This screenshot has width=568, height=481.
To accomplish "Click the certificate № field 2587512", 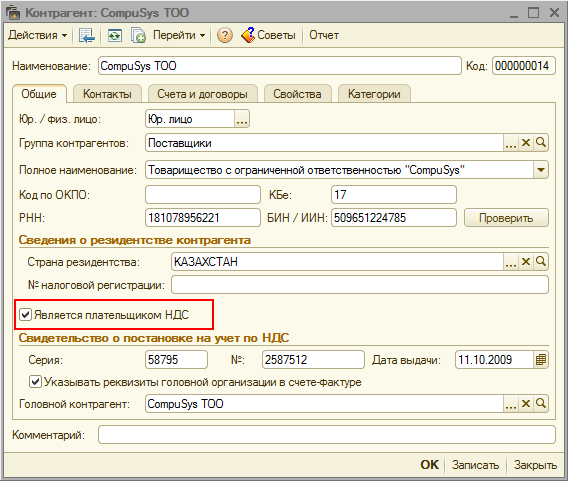I will (313, 360).
